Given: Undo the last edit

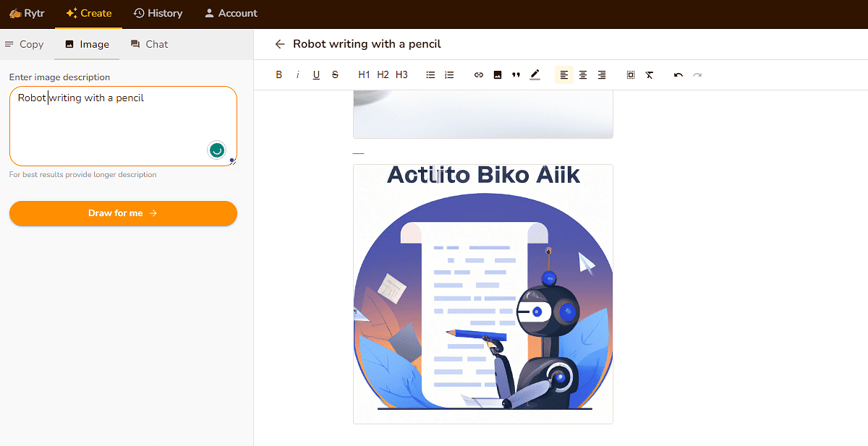Looking at the screenshot, I should (678, 74).
